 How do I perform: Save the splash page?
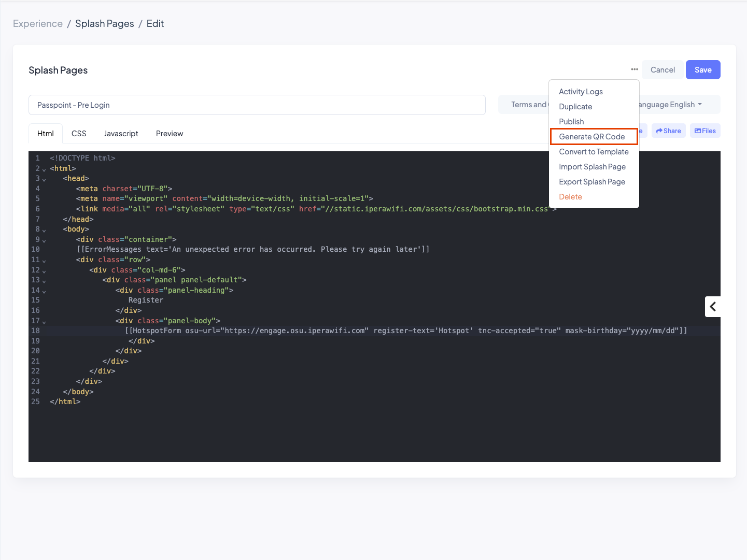click(703, 70)
